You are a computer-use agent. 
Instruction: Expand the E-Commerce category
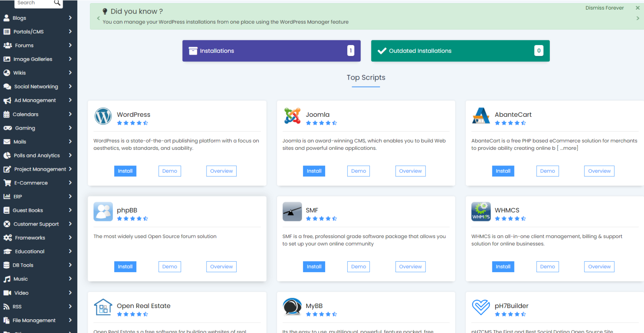(x=38, y=183)
